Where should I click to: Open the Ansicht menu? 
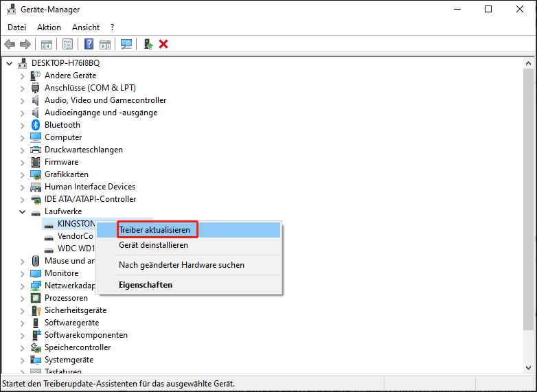click(86, 27)
